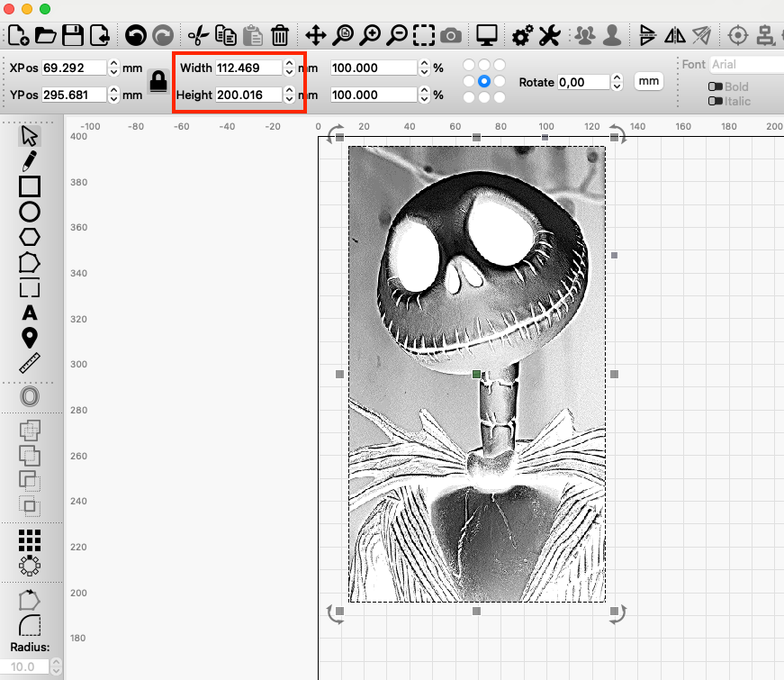Select the Draw Lines pencil tool
This screenshot has height=680, width=784.
click(30, 161)
